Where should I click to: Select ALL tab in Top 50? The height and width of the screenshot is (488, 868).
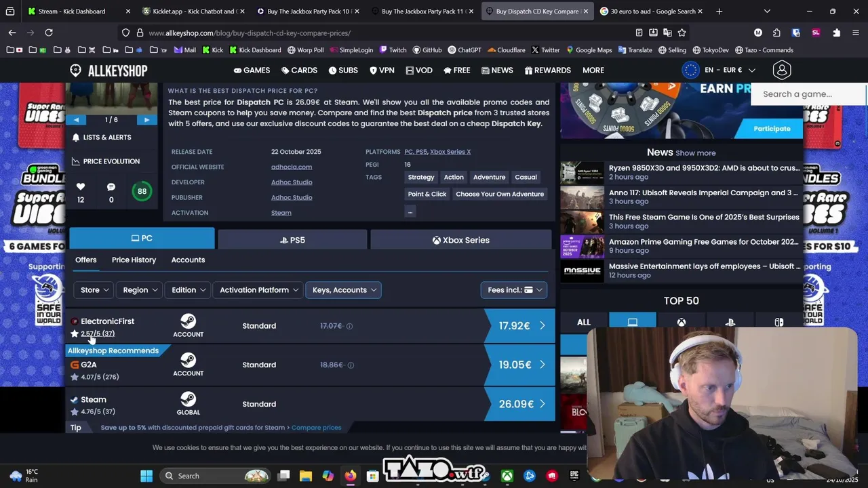pyautogui.click(x=583, y=323)
